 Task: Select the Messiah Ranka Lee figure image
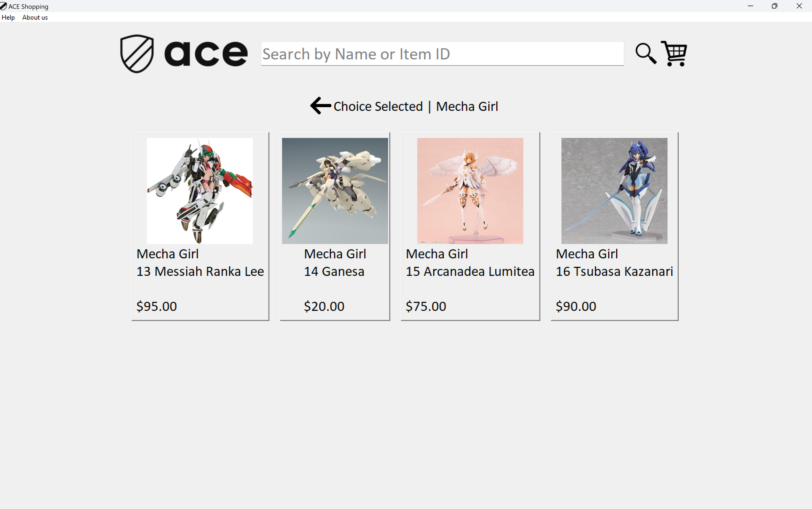pos(200,191)
